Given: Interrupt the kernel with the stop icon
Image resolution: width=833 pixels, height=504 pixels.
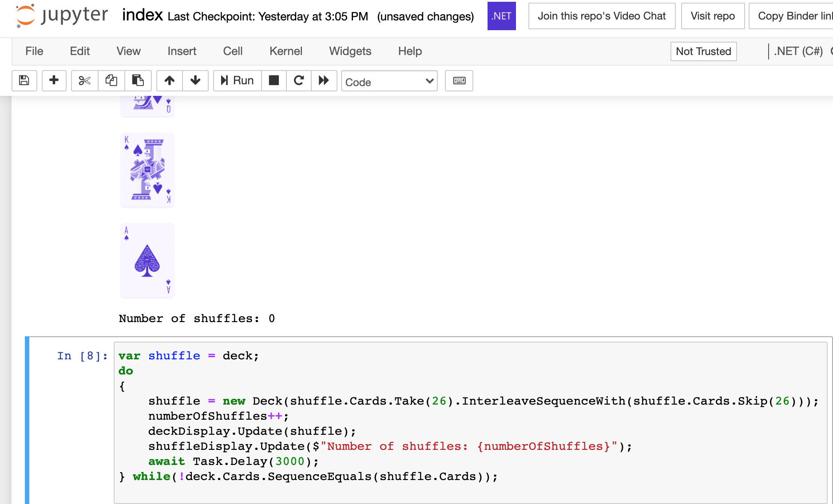Looking at the screenshot, I should 274,81.
